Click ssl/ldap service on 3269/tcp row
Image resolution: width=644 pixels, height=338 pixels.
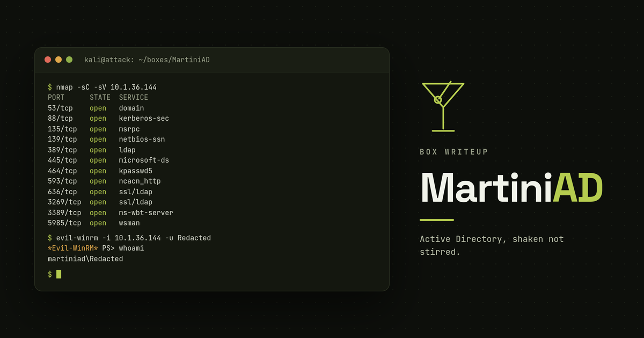(136, 202)
